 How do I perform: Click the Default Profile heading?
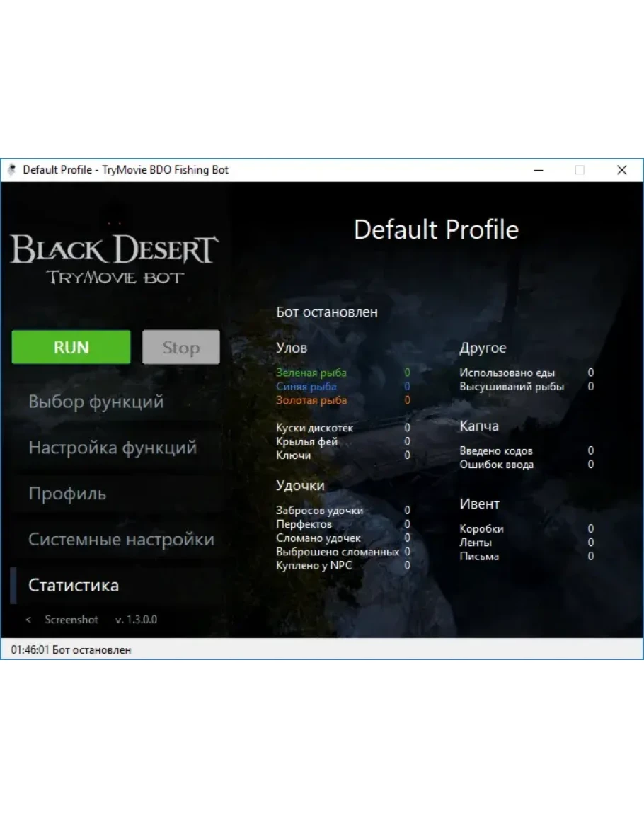pyautogui.click(x=436, y=230)
